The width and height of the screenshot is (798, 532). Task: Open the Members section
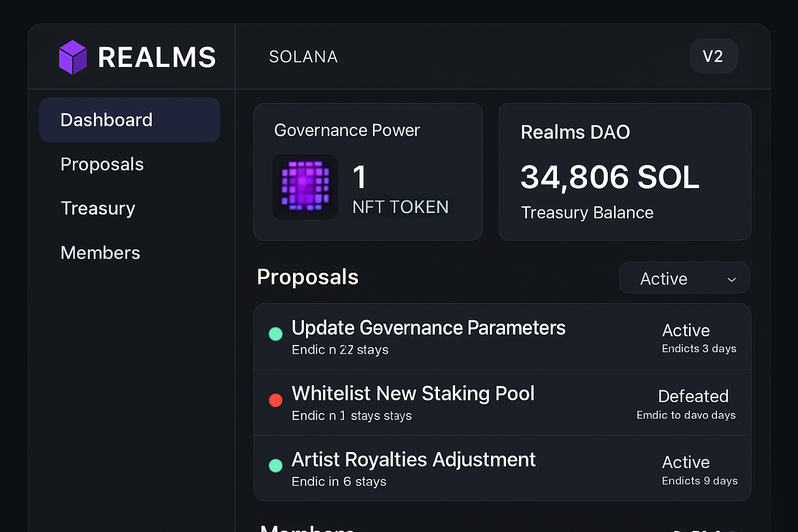pos(100,253)
